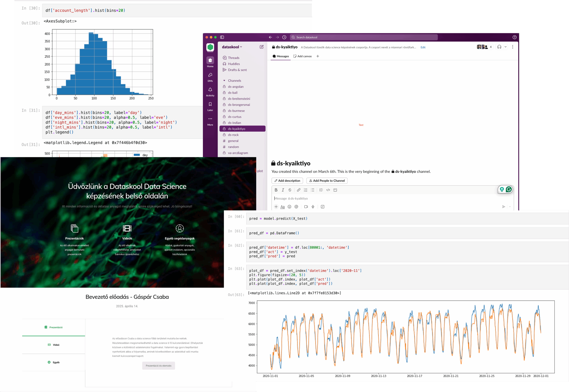
Task: Click Add People to Channel button
Action: click(x=327, y=181)
